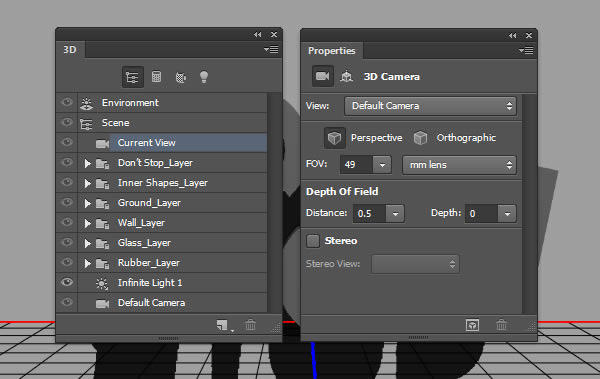Select Perspective projection button
Image resolution: width=600 pixels, height=379 pixels.
coord(334,138)
